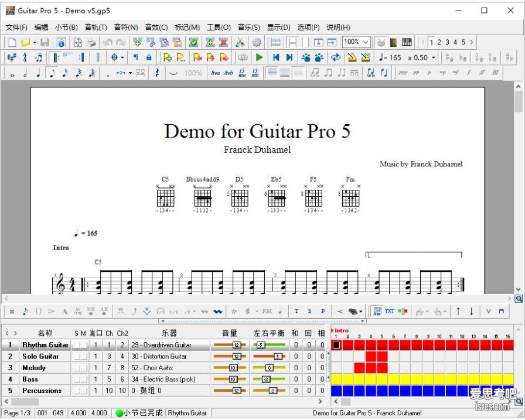
Task: Click the printer icon
Action: (x=91, y=43)
